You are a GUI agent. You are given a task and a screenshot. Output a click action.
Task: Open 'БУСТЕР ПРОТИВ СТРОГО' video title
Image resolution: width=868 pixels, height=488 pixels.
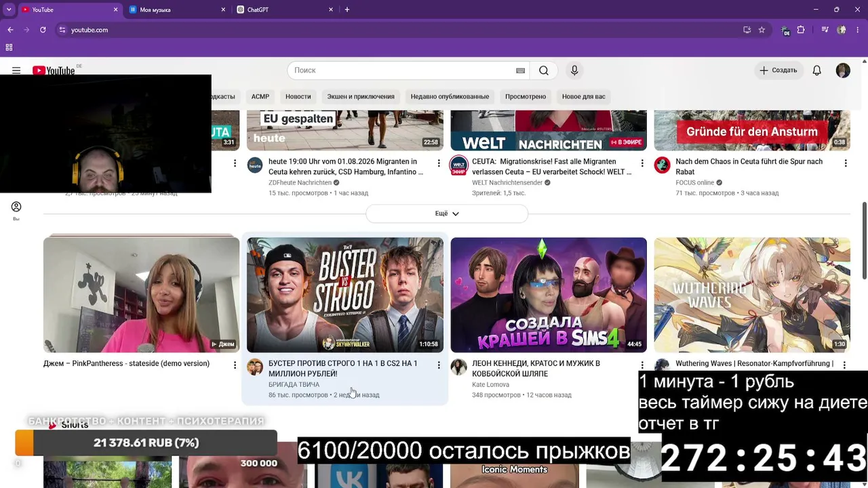coord(343,369)
